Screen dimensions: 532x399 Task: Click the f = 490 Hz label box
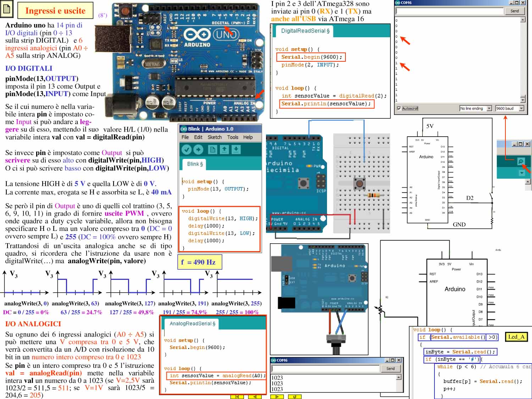(x=200, y=262)
